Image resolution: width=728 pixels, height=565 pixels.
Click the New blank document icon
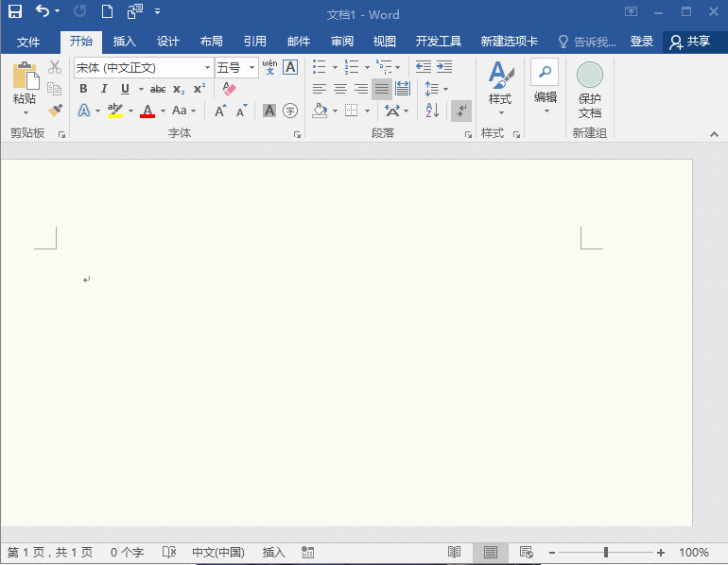click(x=107, y=11)
